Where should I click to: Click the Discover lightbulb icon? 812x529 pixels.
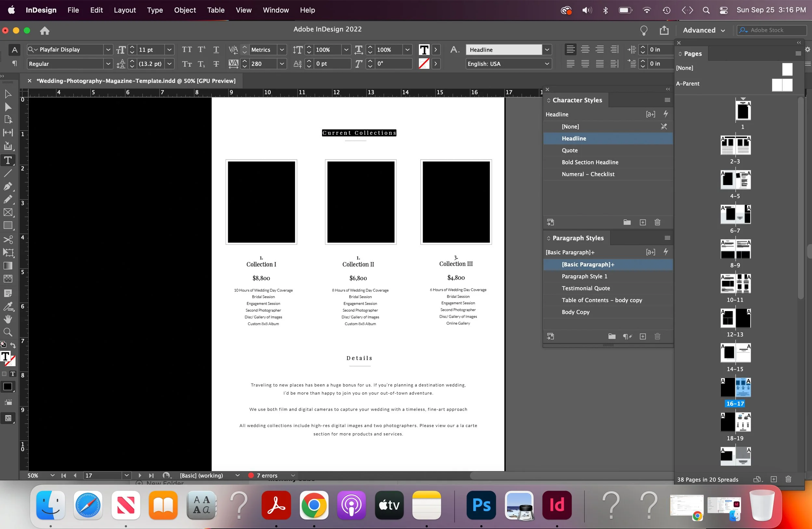pyautogui.click(x=644, y=30)
